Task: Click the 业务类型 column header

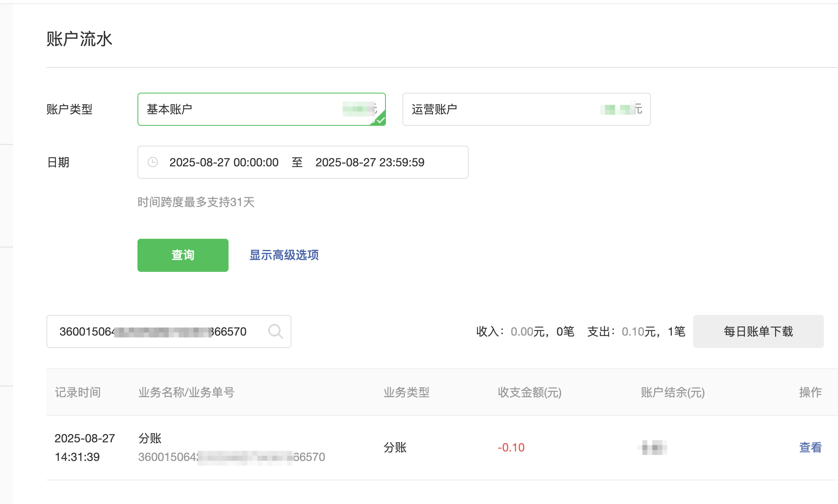Action: click(x=406, y=392)
